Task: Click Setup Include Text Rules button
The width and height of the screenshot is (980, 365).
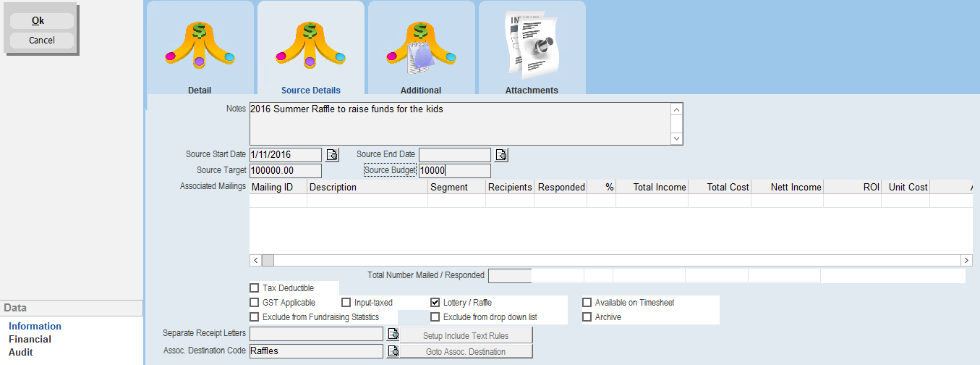Action: tap(466, 335)
